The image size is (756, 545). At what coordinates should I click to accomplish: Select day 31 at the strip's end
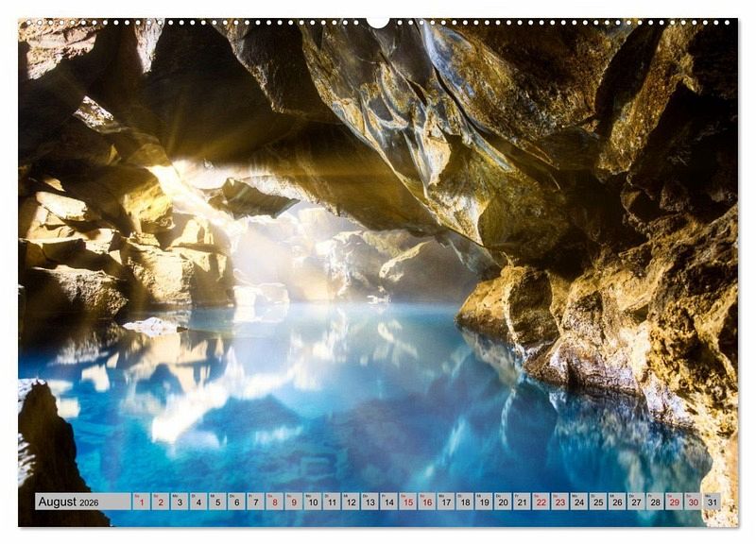click(x=713, y=502)
